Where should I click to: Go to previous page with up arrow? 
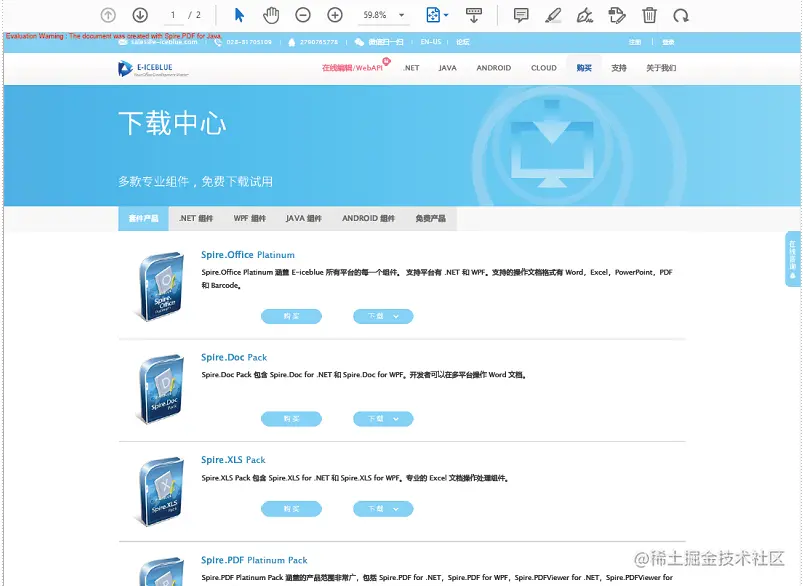click(108, 15)
